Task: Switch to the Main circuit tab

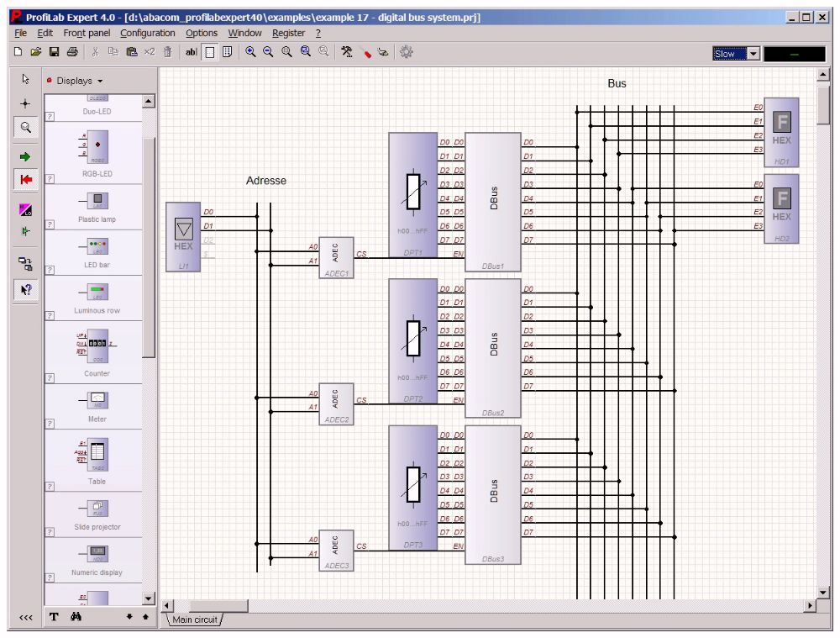Action: click(x=197, y=620)
